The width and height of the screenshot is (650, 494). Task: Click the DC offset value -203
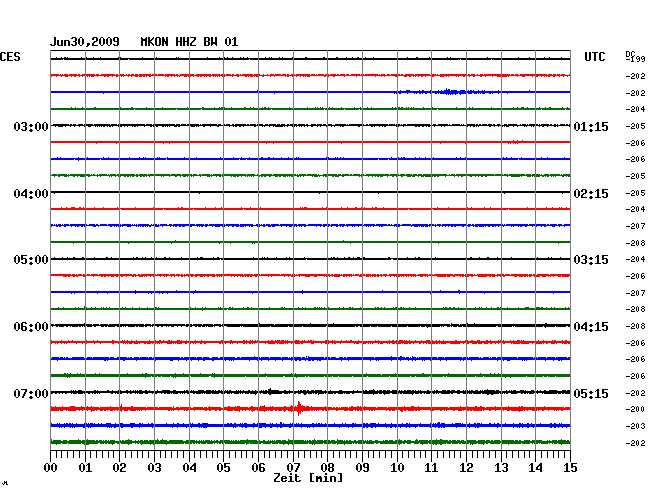coord(635,426)
